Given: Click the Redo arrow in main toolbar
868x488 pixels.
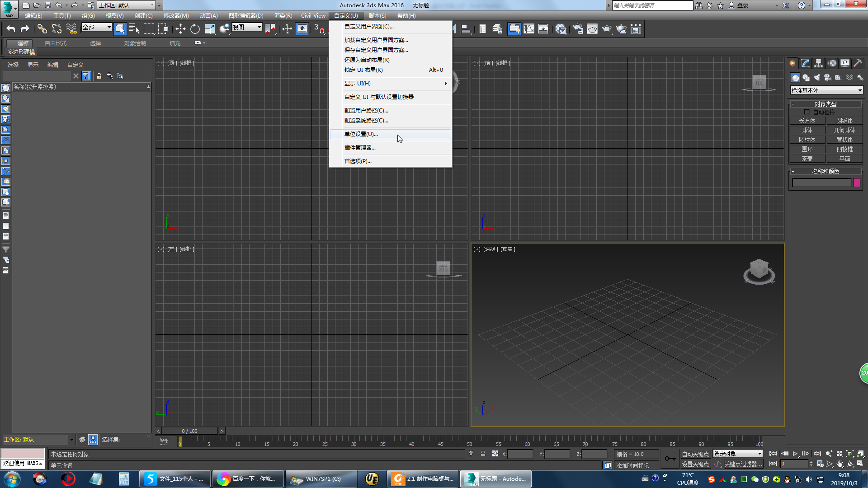Looking at the screenshot, I should (25, 29).
